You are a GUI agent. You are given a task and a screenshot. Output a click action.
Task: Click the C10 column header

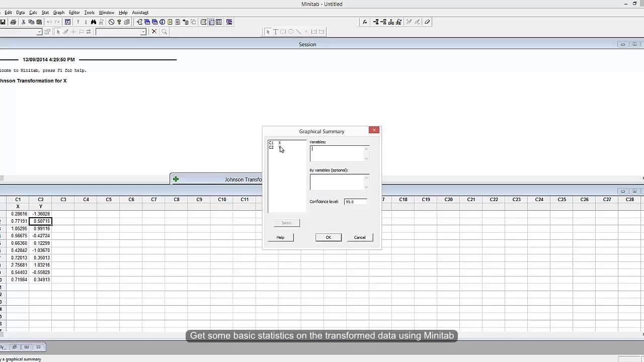point(222,200)
